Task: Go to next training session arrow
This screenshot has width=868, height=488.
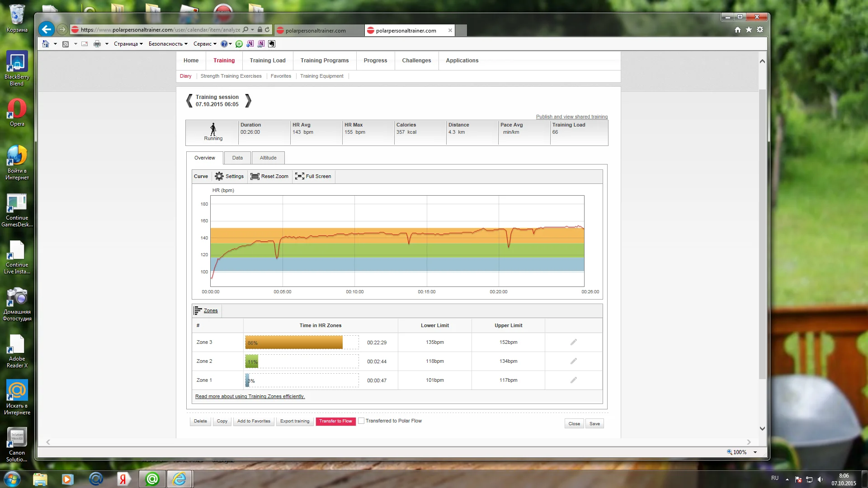Action: click(248, 100)
